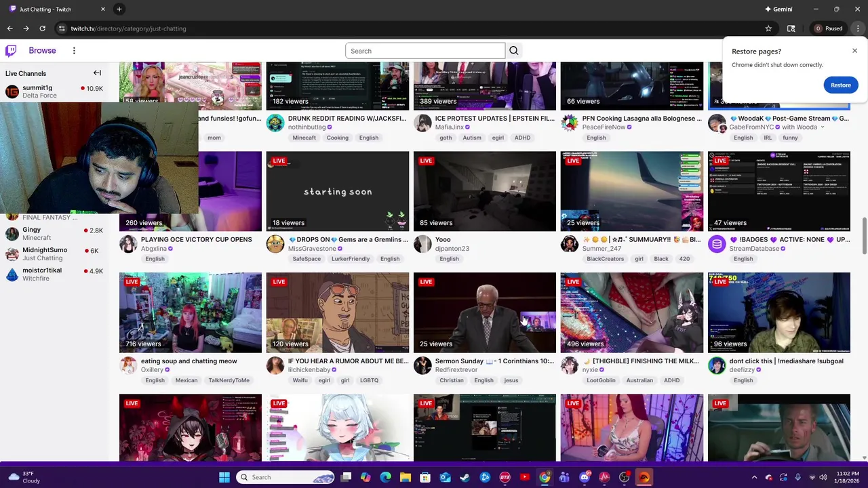868x488 pixels.
Task: Select the LootGoblin tag
Action: click(x=601, y=380)
